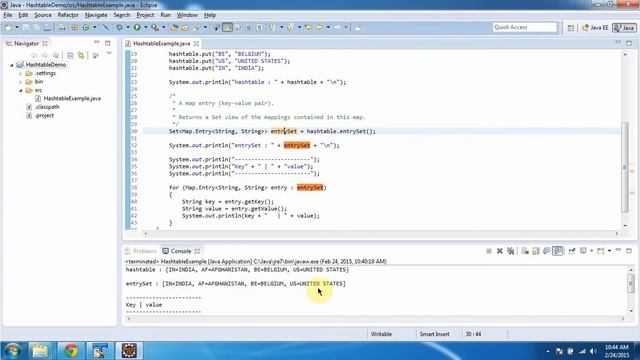
Task: Open the File menu
Action: coord(7,15)
